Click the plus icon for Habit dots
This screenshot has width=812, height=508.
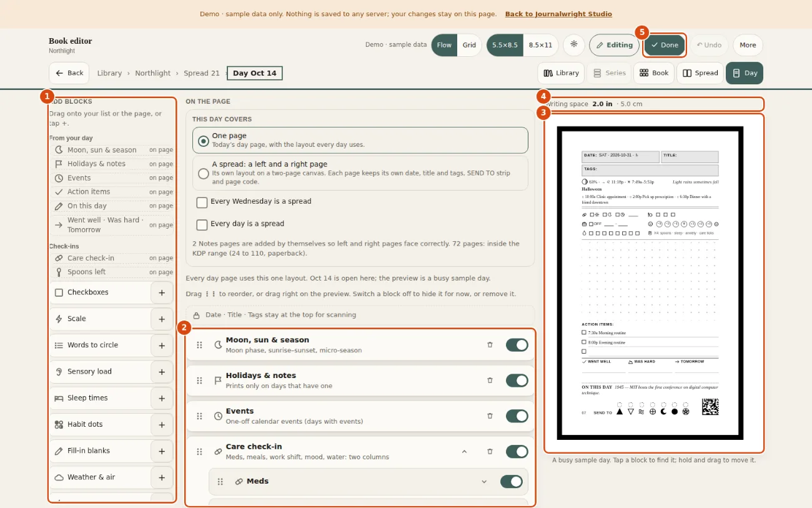[162, 424]
